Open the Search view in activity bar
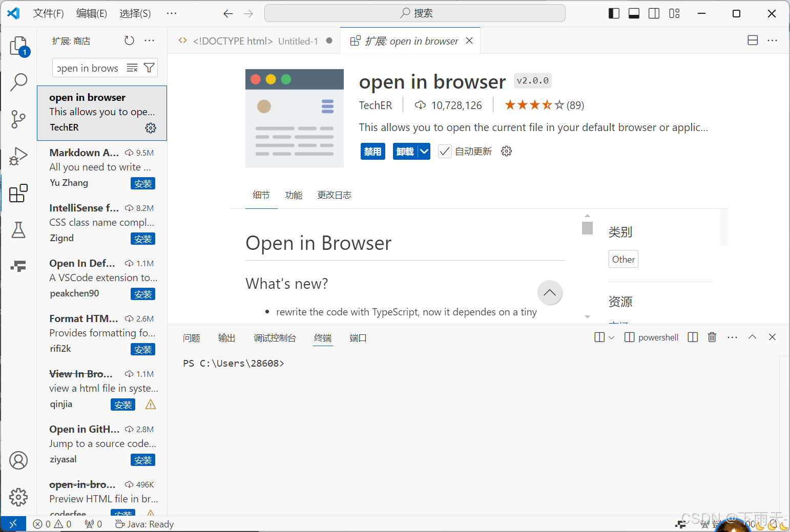 [x=19, y=82]
